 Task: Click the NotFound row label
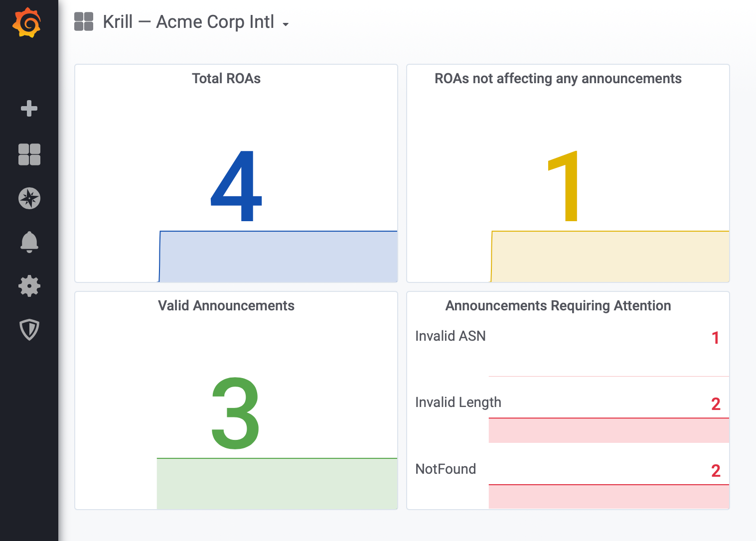(x=446, y=469)
